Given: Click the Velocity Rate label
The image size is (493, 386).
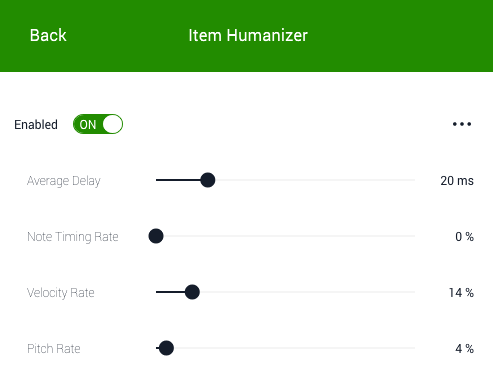Looking at the screenshot, I should click(61, 293).
